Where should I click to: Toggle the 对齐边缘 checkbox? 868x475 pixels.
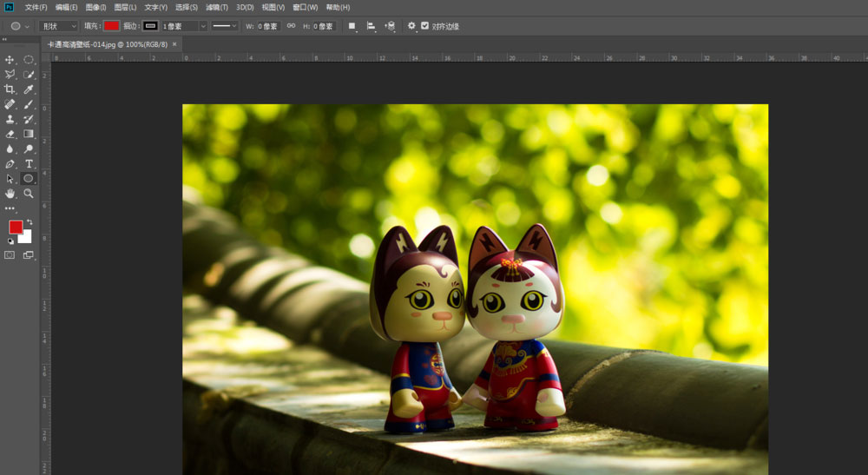click(424, 26)
